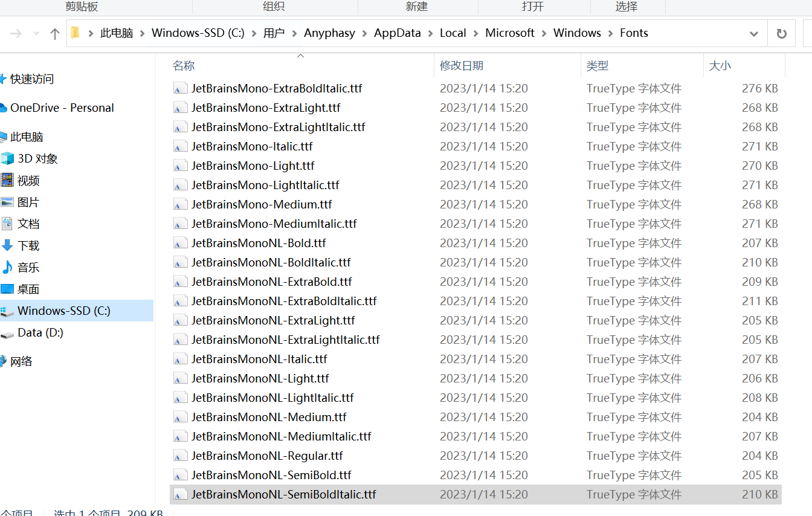Image resolution: width=812 pixels, height=516 pixels.
Task: Select file name JetBrainsMonoNL-Regular.ttf
Action: 267,456
